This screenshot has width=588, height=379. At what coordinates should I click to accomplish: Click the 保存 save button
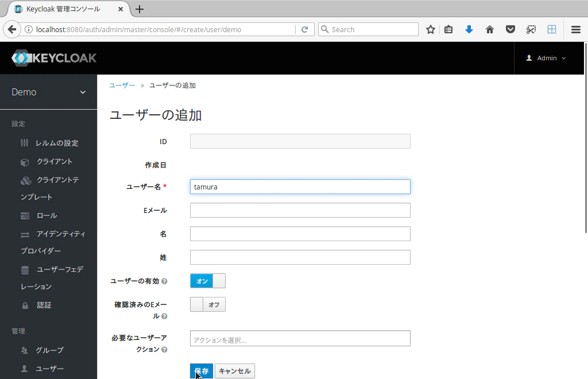(x=202, y=371)
